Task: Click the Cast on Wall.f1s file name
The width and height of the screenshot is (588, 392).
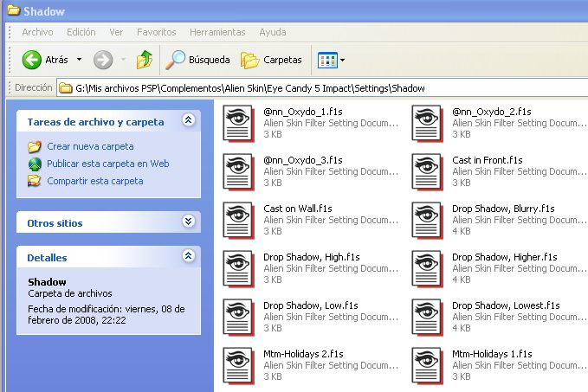Action: (x=298, y=209)
